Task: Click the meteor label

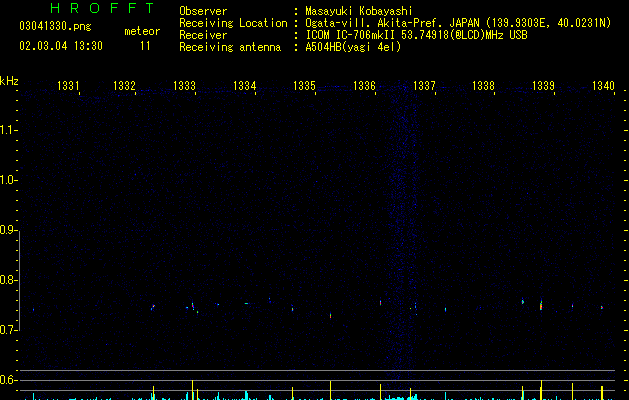Action: (x=142, y=31)
